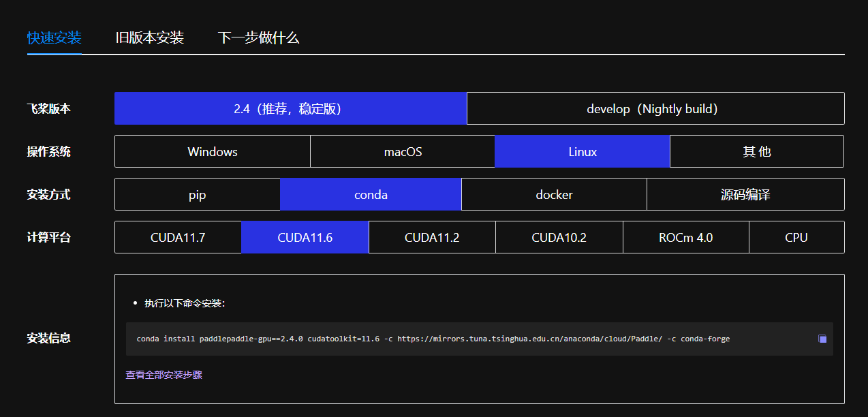Open the 旧版本安装 tab

pyautogui.click(x=150, y=37)
